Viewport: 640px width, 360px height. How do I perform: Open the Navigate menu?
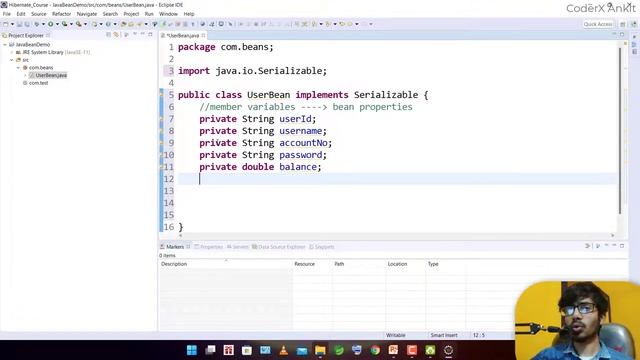coord(87,14)
